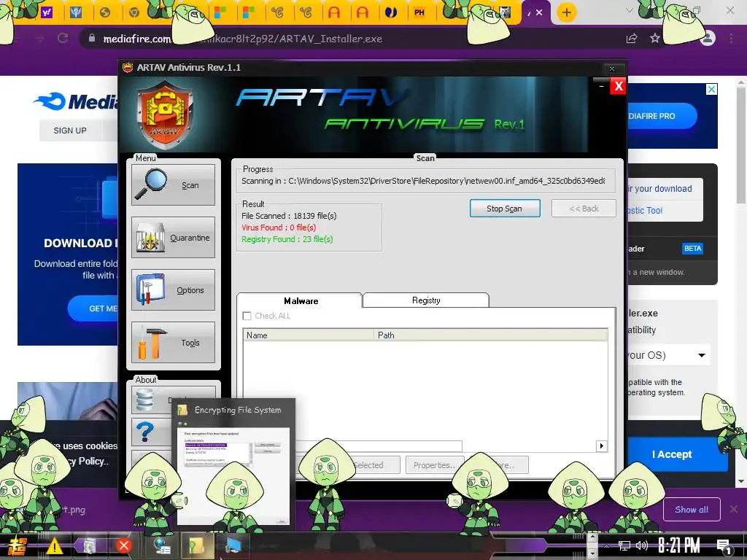Click the Registry Found result text

coord(287,239)
